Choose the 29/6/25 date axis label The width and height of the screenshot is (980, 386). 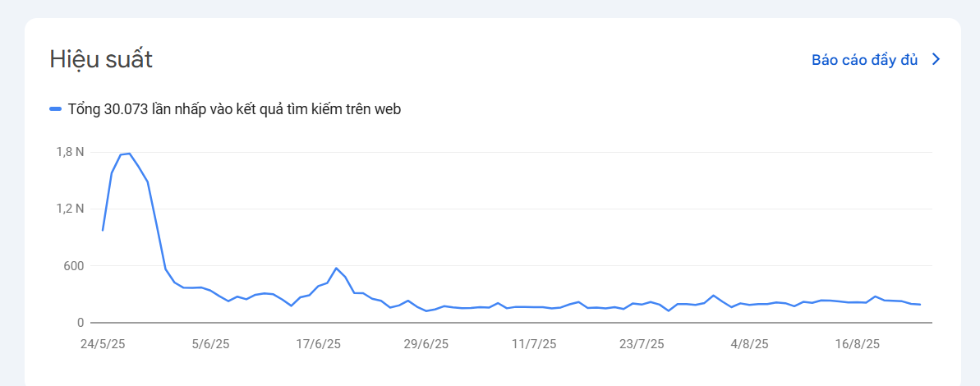click(x=427, y=343)
